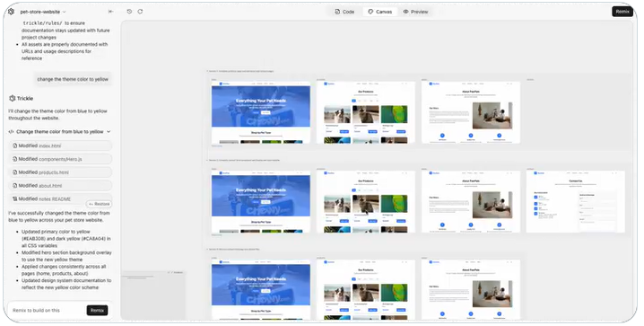Click the 'change the theme color to yellow' message

73,79
